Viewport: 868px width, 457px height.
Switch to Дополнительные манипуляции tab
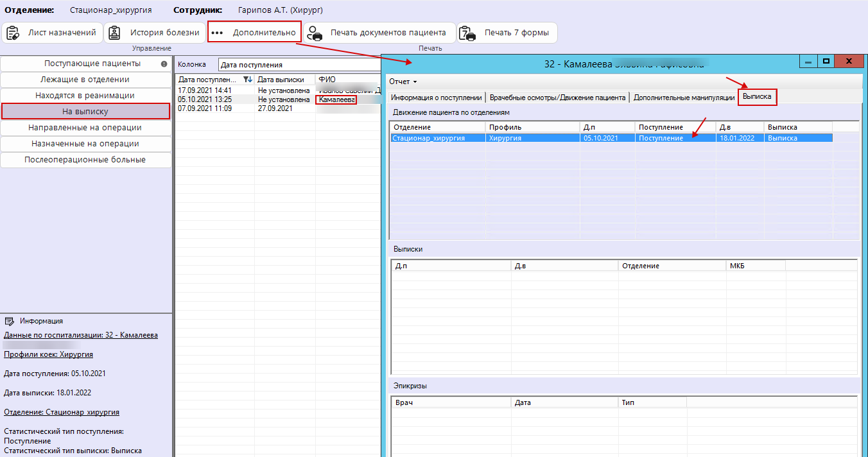[684, 98]
